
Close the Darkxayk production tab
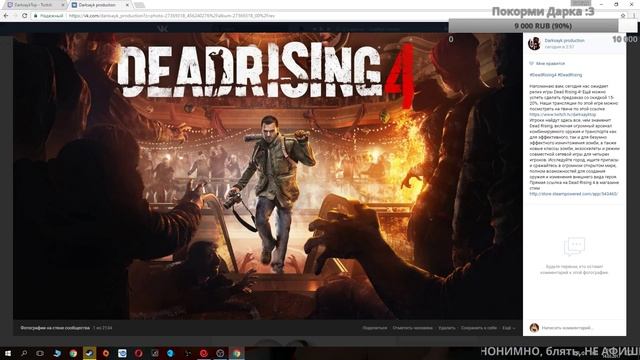[127, 5]
